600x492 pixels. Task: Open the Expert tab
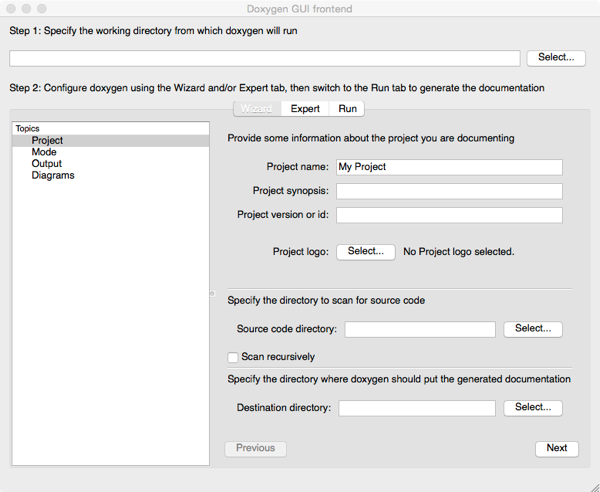[305, 108]
